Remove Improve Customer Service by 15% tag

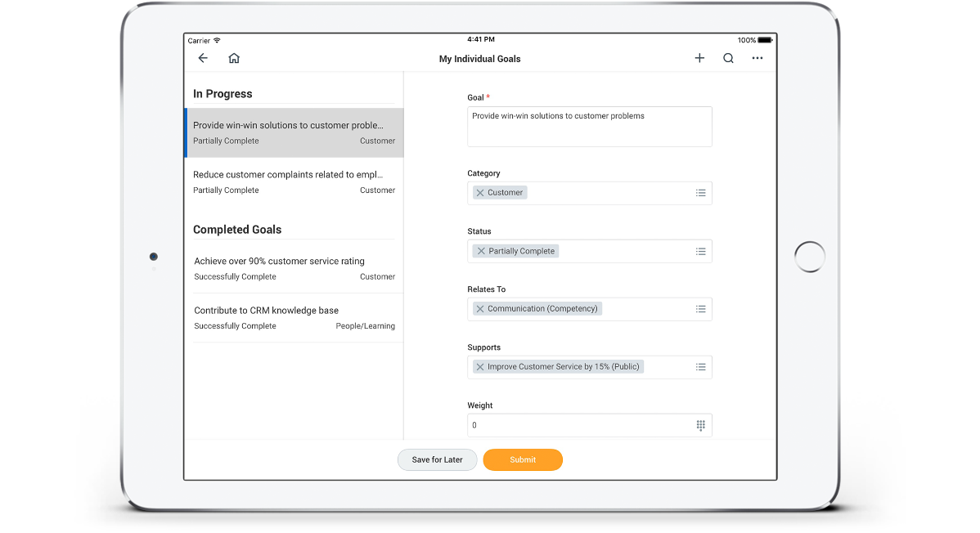click(480, 367)
